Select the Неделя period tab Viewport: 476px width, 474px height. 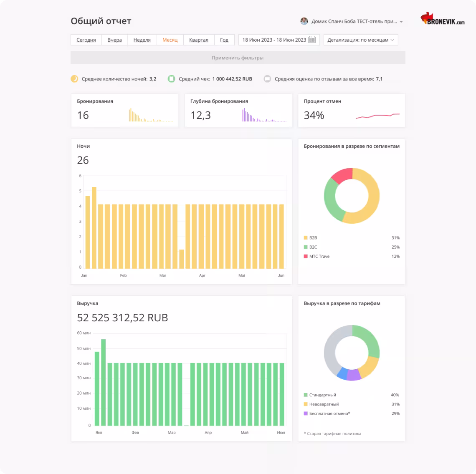pyautogui.click(x=142, y=40)
